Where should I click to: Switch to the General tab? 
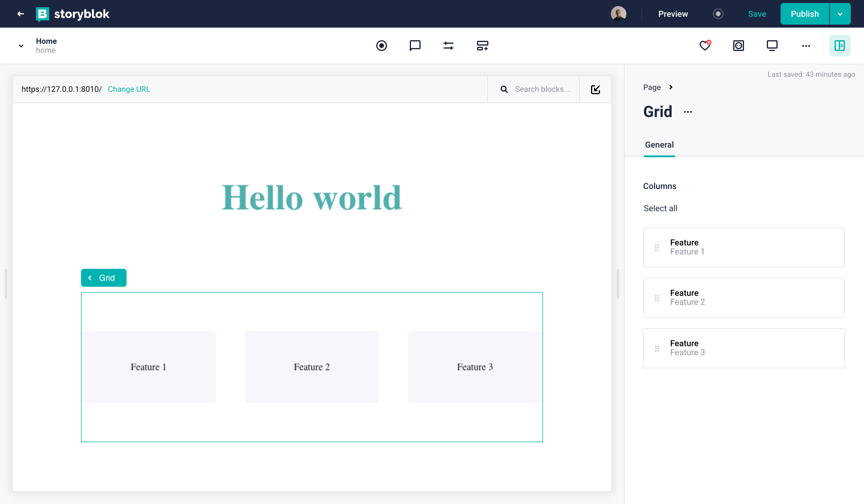(659, 145)
